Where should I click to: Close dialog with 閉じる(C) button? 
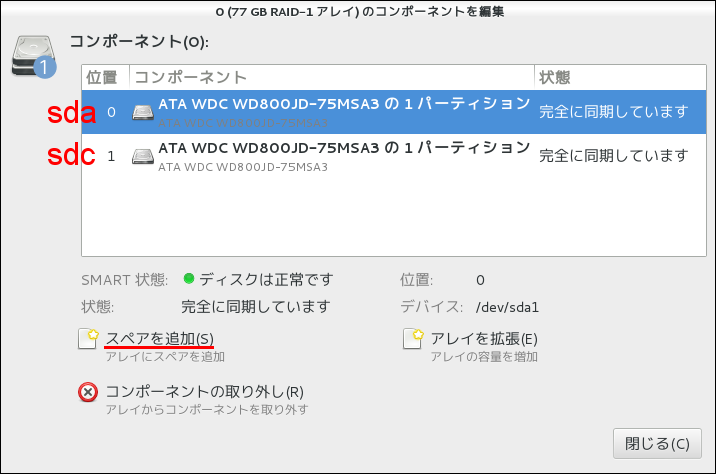(657, 443)
